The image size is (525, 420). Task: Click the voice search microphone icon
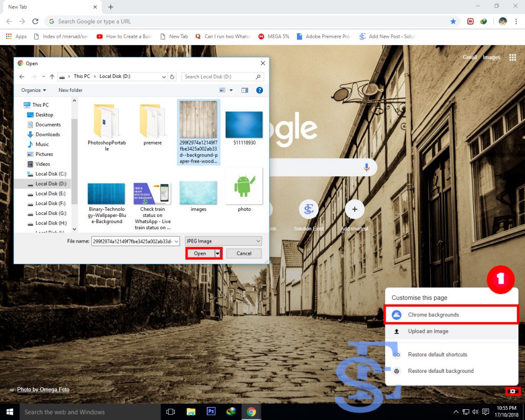367,167
